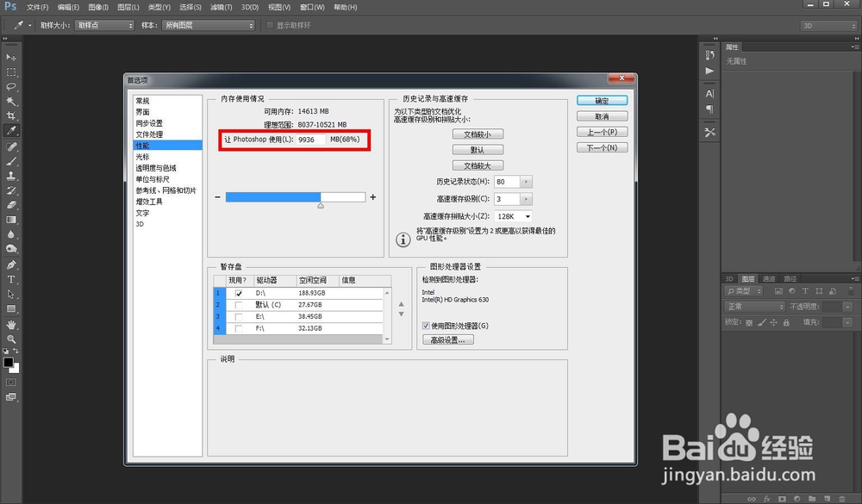The width and height of the screenshot is (862, 504).
Task: Select the Magic Wand tool
Action: coord(11,101)
